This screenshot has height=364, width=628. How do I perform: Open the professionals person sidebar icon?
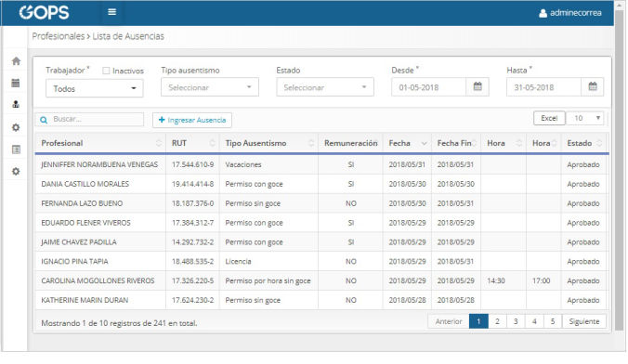click(16, 105)
